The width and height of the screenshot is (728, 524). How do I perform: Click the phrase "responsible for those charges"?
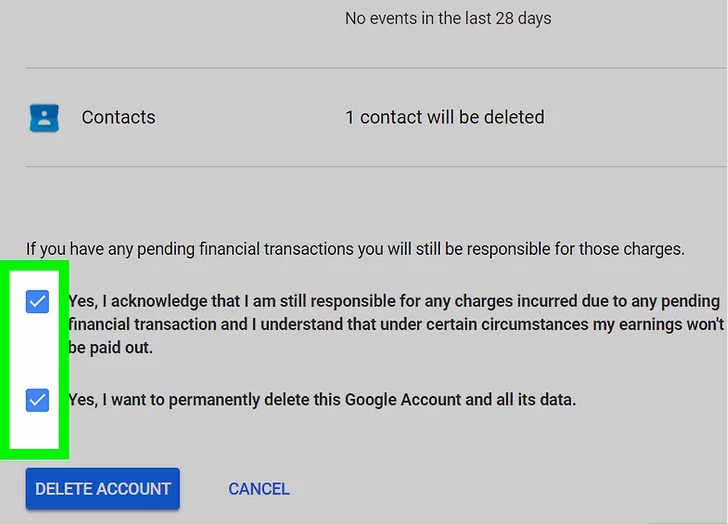574,249
